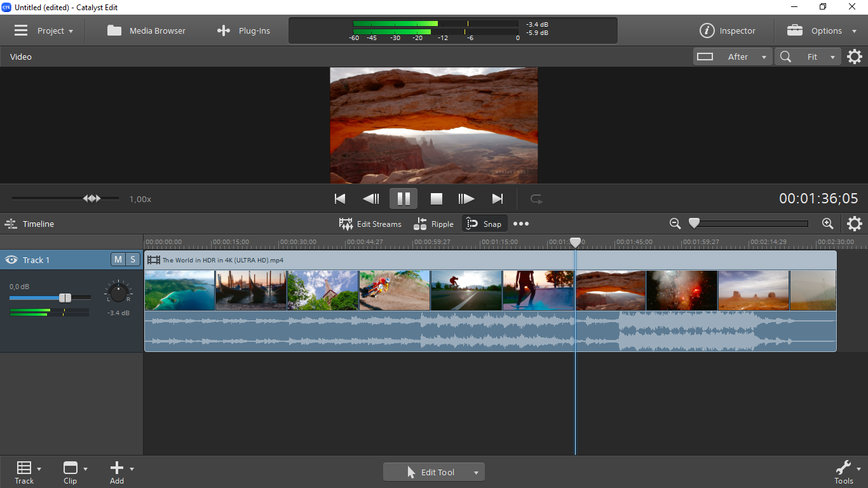Open the After preview mode dropdown
Viewport: 868px width, 488px height.
tap(733, 57)
